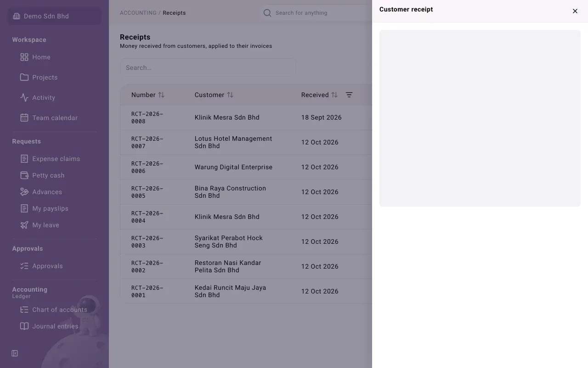This screenshot has height=368, width=588.
Task: Focus the Receipts table search field
Action: tap(208, 68)
